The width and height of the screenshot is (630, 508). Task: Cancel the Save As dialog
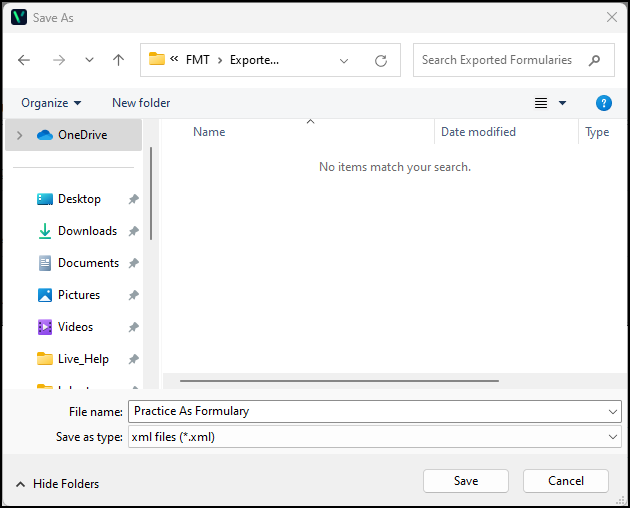(565, 481)
